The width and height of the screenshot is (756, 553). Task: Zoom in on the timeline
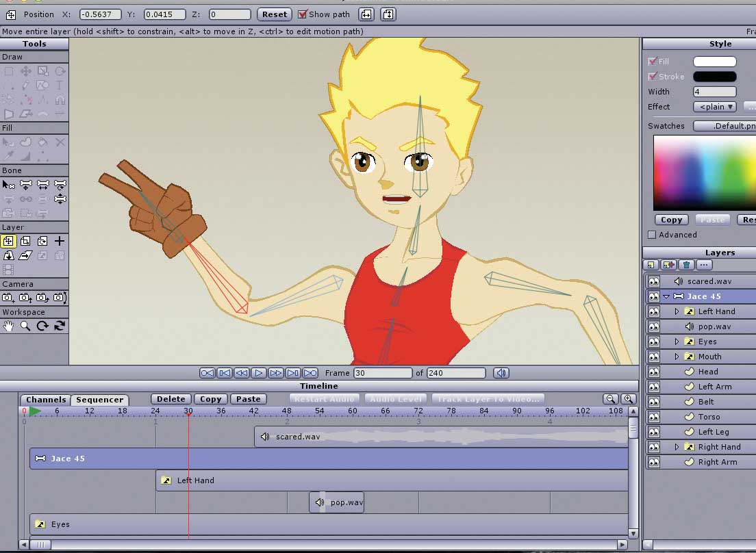[x=628, y=399]
